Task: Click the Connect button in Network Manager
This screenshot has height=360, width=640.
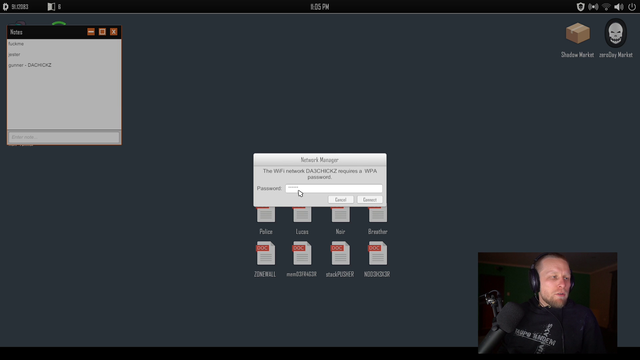Action: pyautogui.click(x=370, y=200)
